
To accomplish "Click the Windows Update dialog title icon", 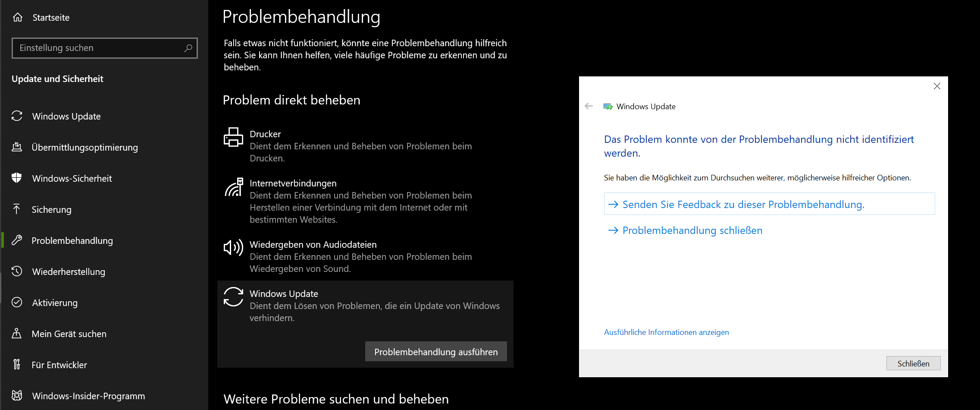I will point(608,107).
